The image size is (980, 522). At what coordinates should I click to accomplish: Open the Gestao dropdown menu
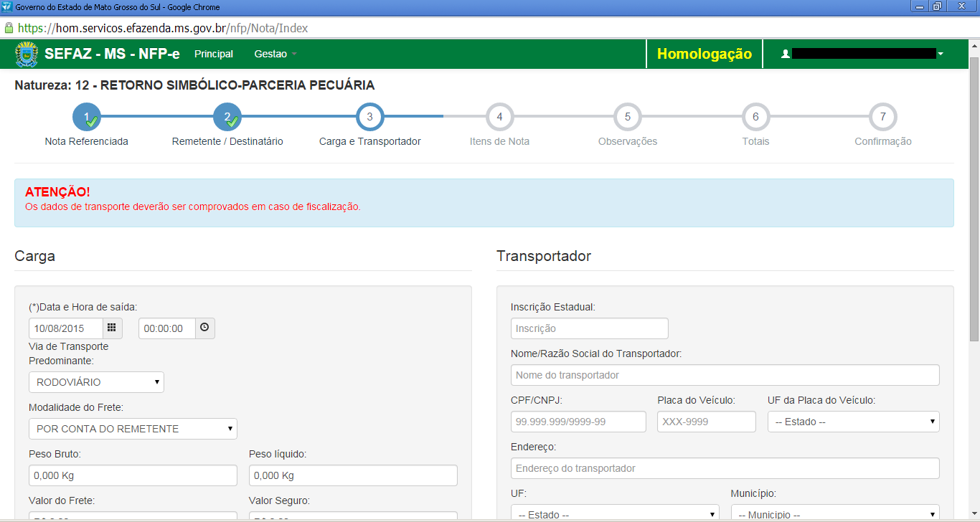(275, 54)
